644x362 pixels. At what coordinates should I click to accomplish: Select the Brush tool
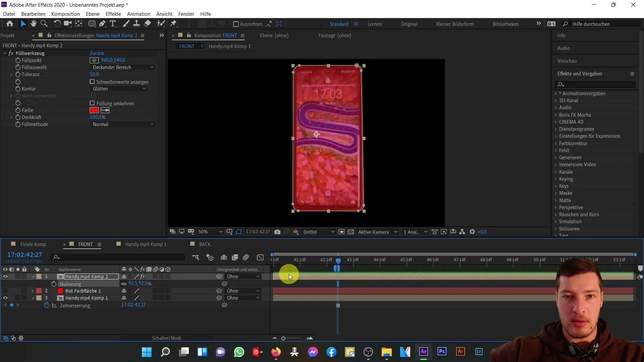pyautogui.click(x=126, y=24)
